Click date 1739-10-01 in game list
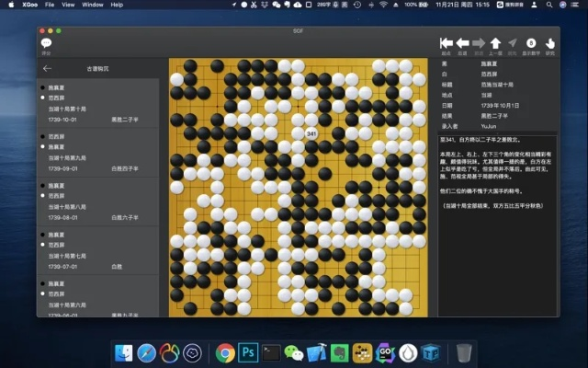Image resolution: width=588 pixels, height=368 pixels. click(x=62, y=120)
